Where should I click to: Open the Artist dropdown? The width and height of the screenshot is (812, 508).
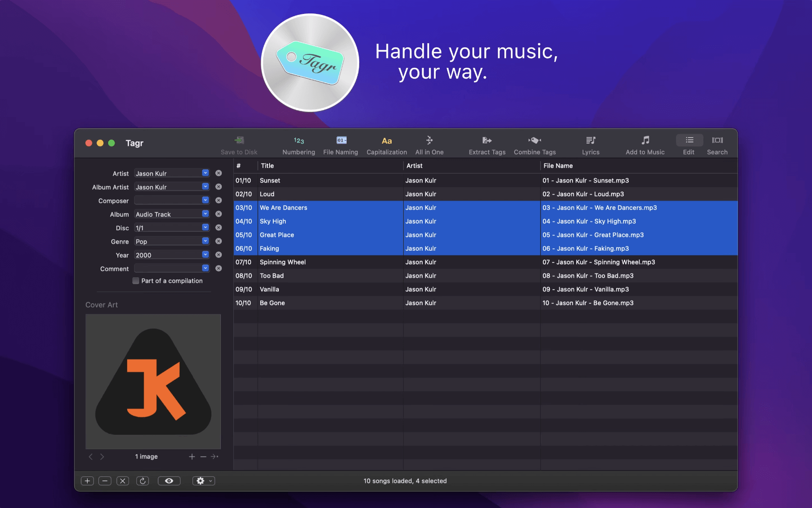205,173
